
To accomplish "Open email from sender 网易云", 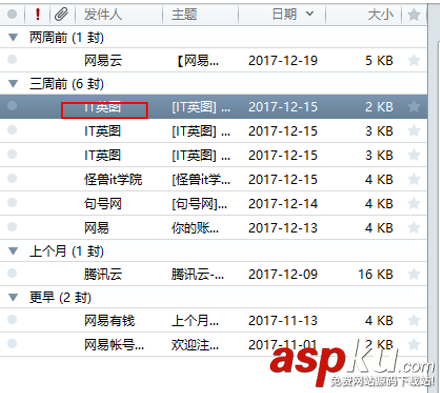I will click(x=103, y=61).
